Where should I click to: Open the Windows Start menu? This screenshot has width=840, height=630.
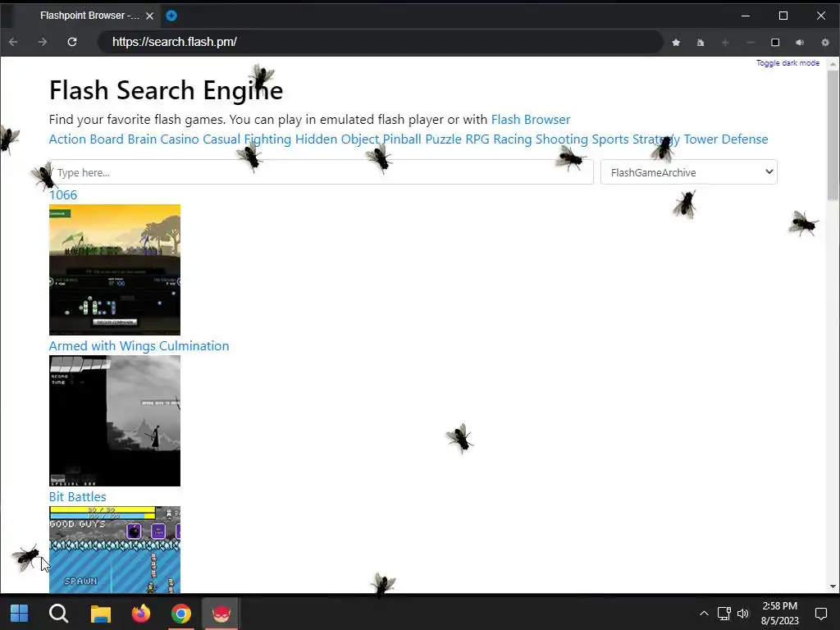(x=20, y=614)
